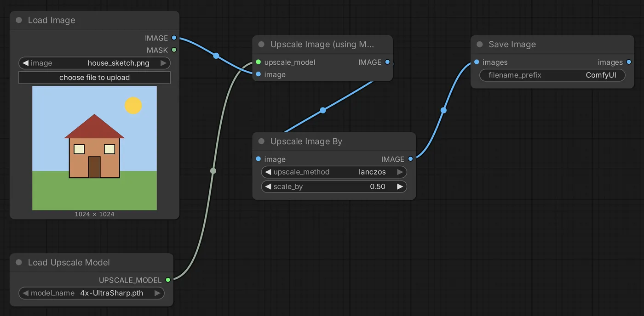Click the IMAGE output port on Load Image
644x316 pixels.
coord(174,38)
